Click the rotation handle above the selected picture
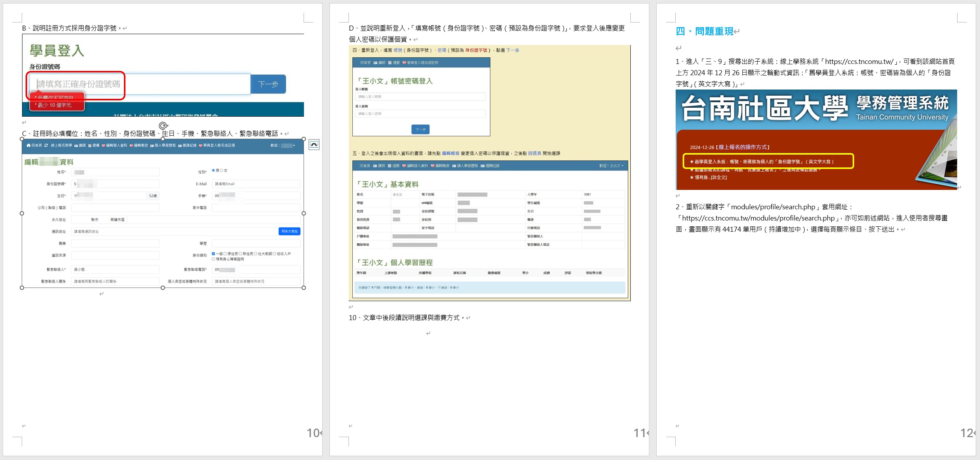 (x=163, y=126)
